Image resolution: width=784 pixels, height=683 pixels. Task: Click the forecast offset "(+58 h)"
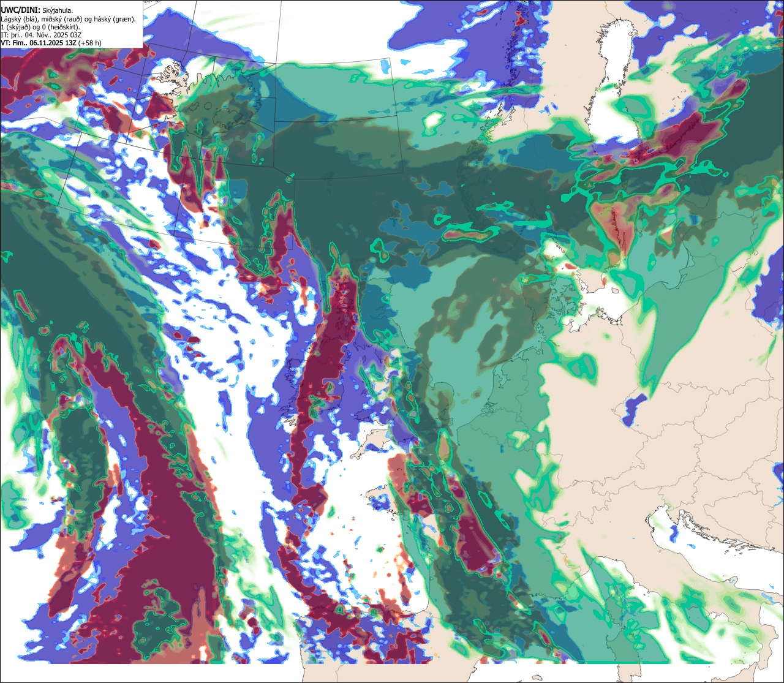(x=89, y=43)
